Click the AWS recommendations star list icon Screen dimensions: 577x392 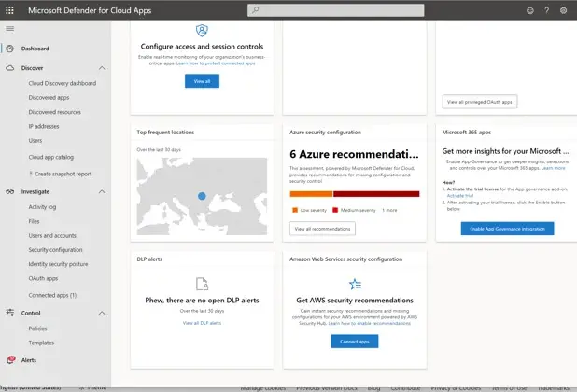pyautogui.click(x=355, y=284)
